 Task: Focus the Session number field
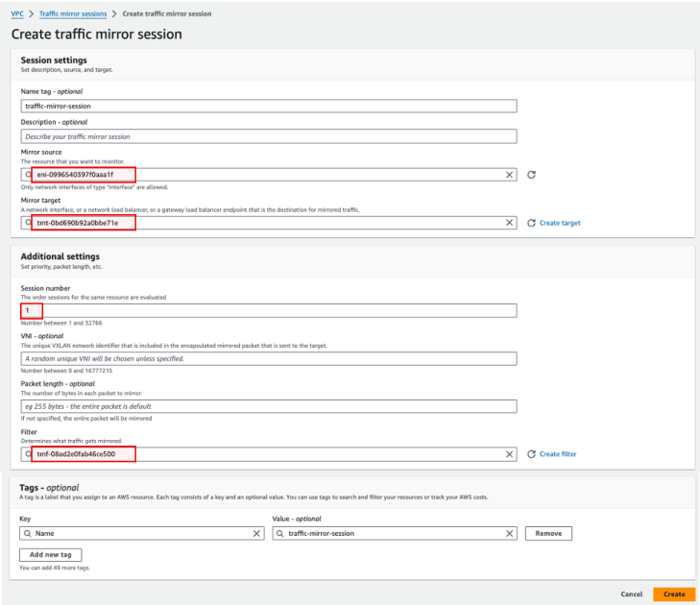coord(269,310)
